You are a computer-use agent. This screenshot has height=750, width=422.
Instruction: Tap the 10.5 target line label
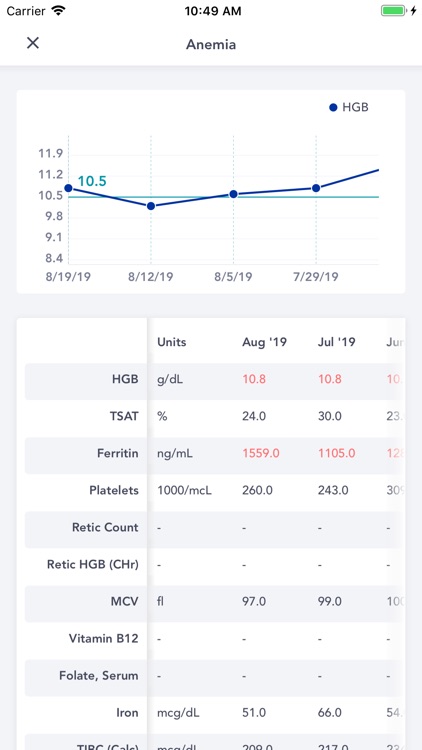click(92, 181)
